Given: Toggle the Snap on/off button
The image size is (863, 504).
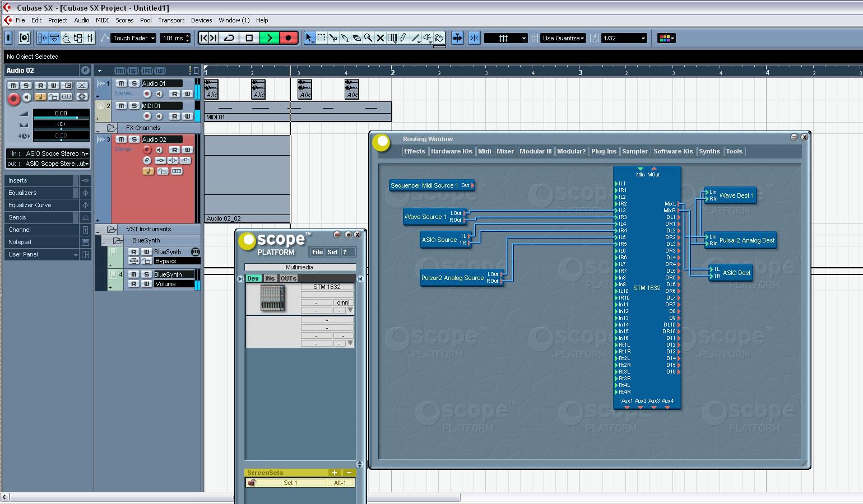Looking at the screenshot, I should 474,38.
